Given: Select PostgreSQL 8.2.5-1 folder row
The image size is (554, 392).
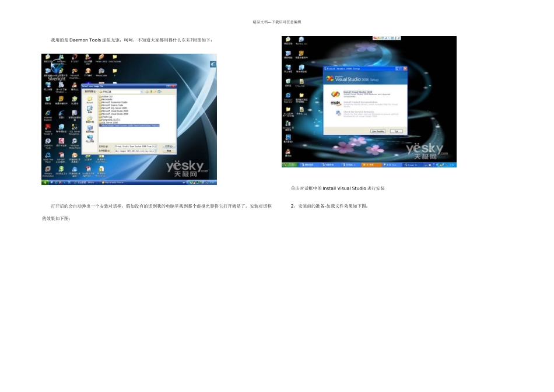Looking at the screenshot, I should coord(110,120).
